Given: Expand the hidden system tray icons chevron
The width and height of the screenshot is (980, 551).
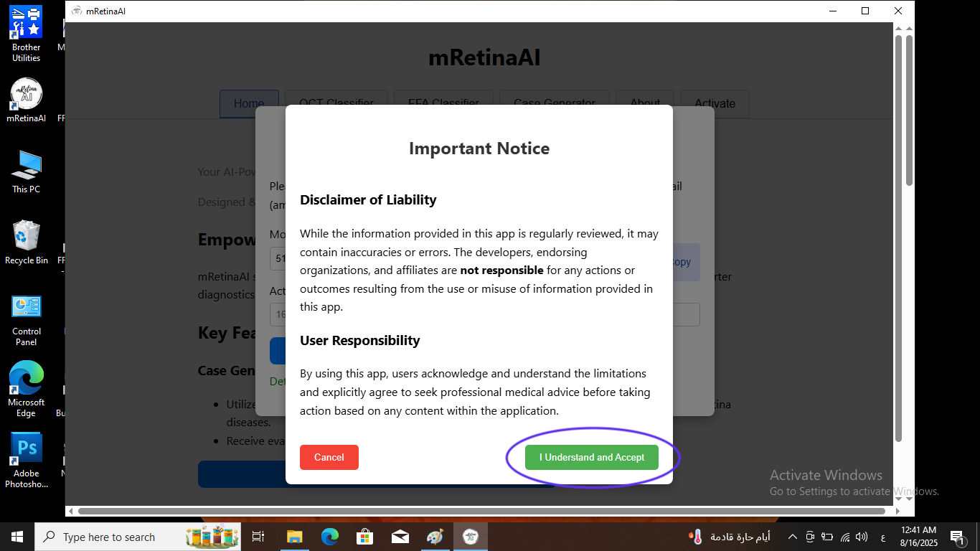Looking at the screenshot, I should [793, 537].
